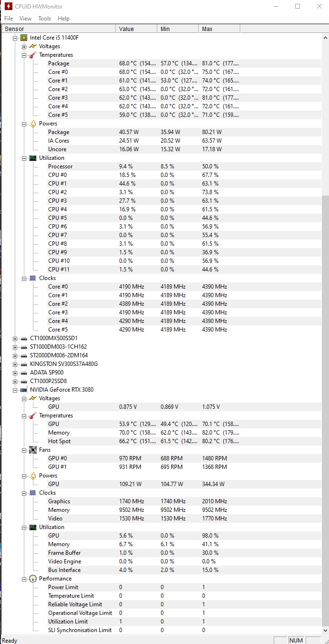
Task: Expand the ADATA SP900 drive entry
Action: [x=15, y=373]
